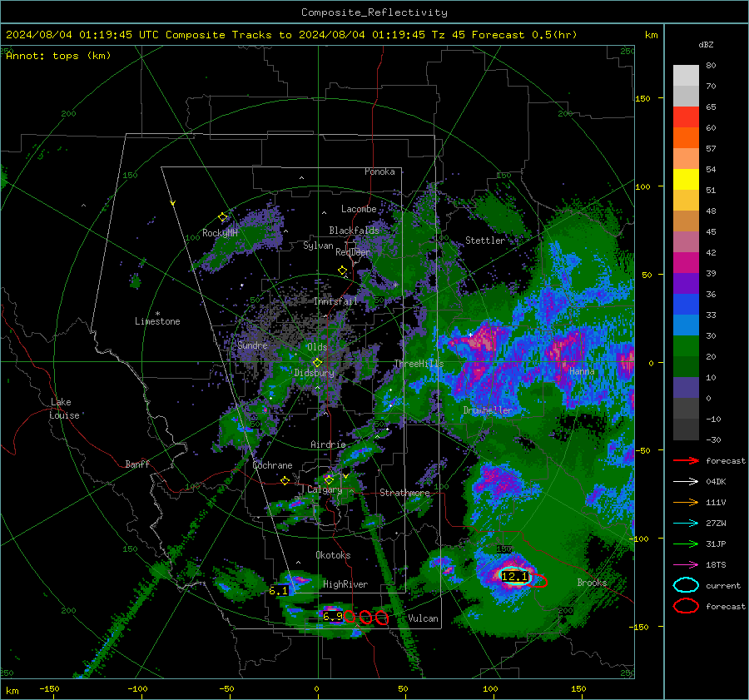Click the Hanna city label
Image resolution: width=749 pixels, height=700 pixels.
pyautogui.click(x=582, y=371)
